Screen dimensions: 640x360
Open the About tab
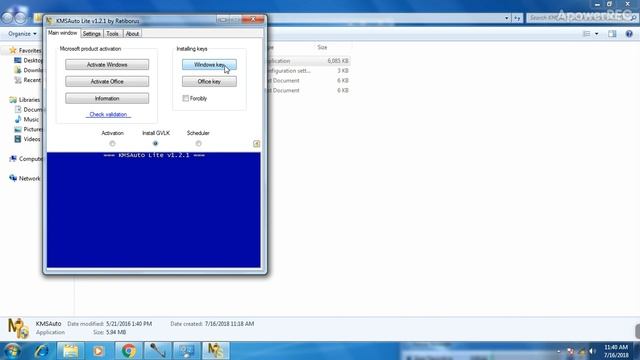(x=132, y=34)
